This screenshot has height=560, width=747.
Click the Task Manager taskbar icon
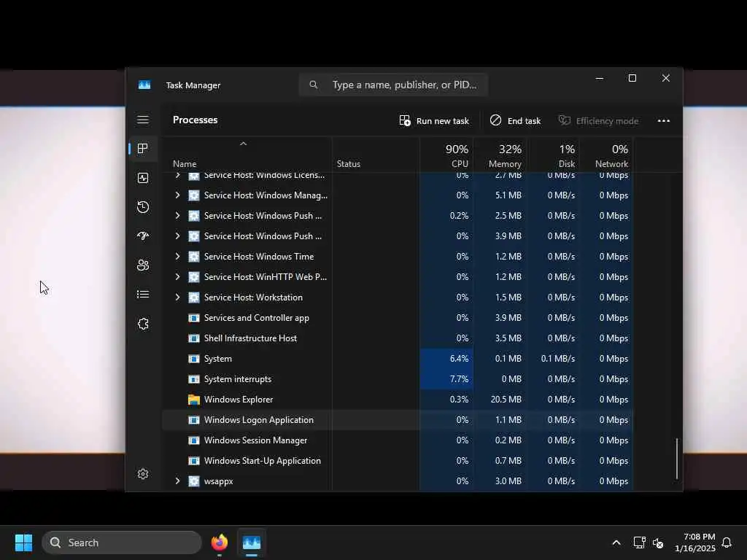252,542
